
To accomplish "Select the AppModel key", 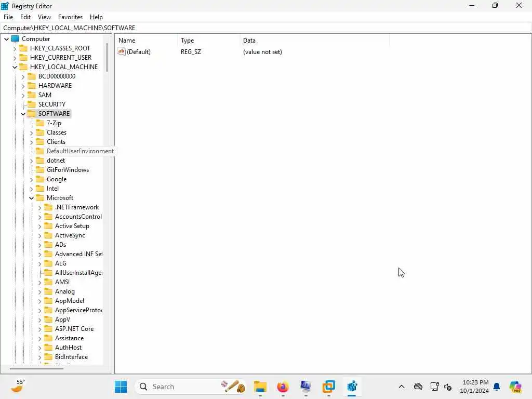I will [x=70, y=301].
